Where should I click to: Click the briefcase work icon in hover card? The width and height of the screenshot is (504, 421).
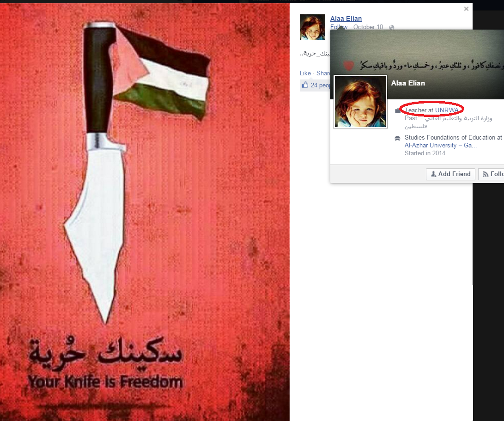[x=398, y=110]
